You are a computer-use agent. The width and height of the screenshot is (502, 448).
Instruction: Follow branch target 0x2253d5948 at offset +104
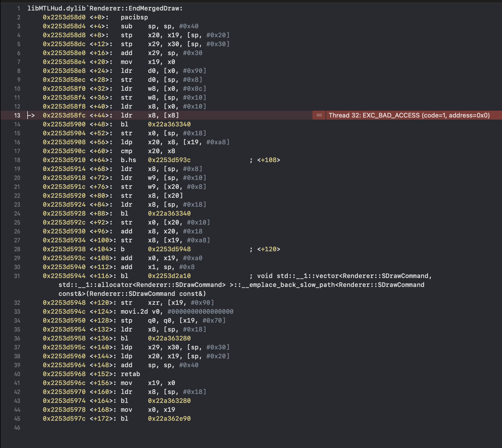point(169,249)
